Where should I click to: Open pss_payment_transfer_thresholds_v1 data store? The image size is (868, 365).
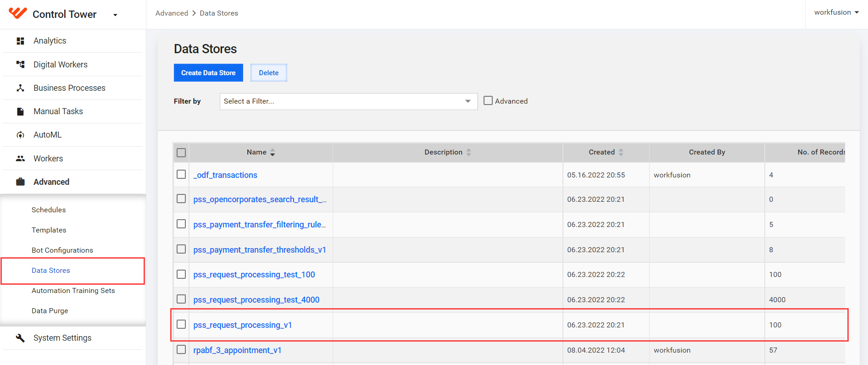point(260,250)
